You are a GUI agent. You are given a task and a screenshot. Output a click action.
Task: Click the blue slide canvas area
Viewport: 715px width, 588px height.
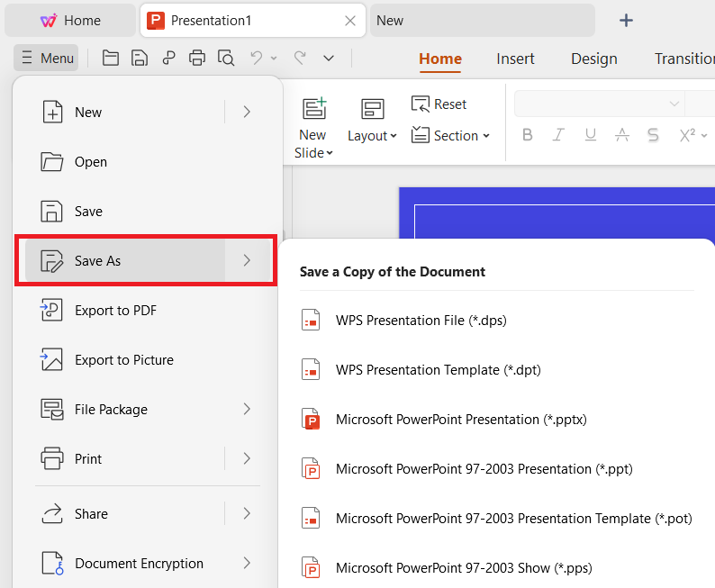pos(557,213)
